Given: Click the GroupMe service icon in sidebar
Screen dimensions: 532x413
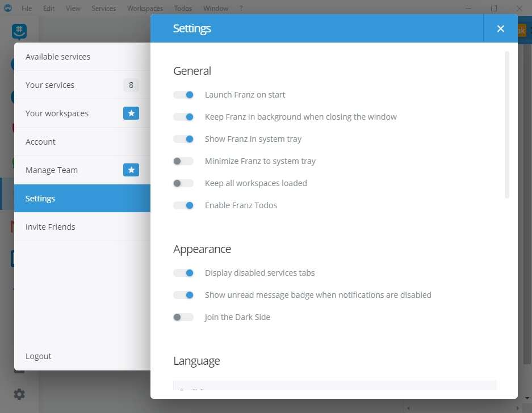Looking at the screenshot, I should [x=19, y=32].
